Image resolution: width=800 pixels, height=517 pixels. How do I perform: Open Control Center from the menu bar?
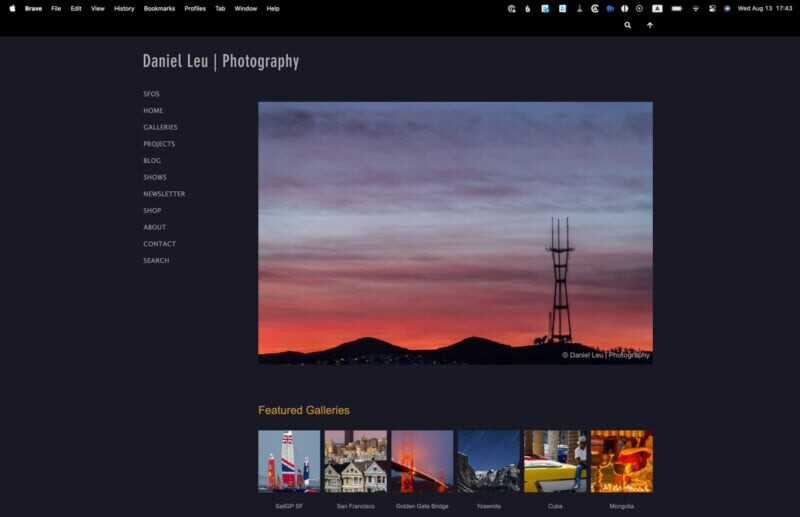click(712, 8)
